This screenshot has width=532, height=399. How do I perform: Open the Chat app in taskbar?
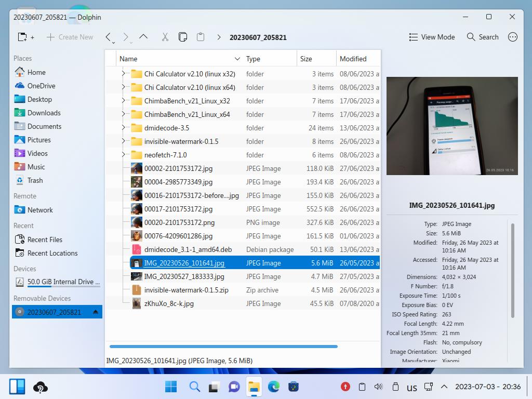click(x=234, y=387)
